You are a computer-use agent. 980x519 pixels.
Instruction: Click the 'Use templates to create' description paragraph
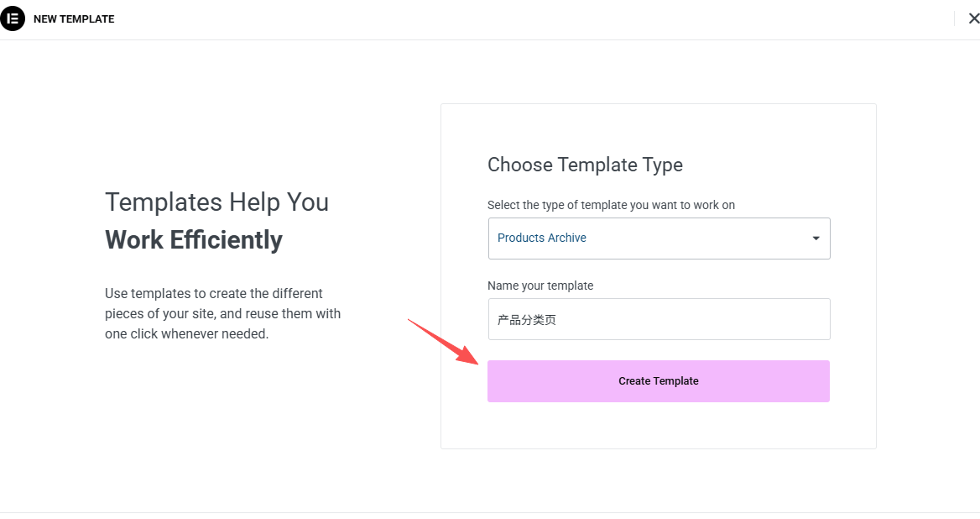click(x=214, y=294)
